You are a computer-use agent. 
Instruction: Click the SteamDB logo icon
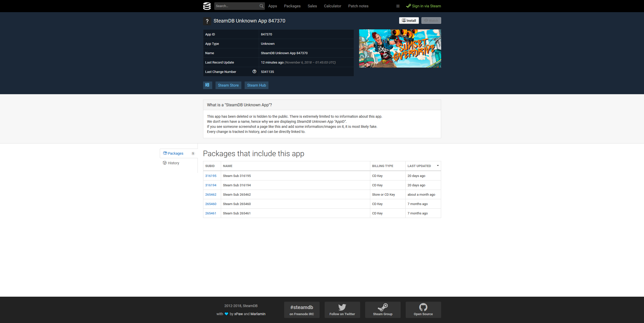pyautogui.click(x=207, y=6)
